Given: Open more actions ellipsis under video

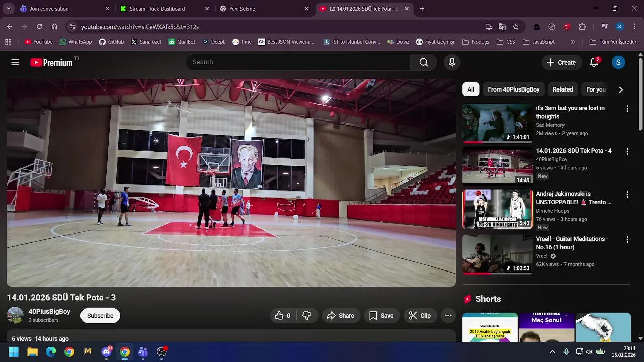Looking at the screenshot, I should coord(448,316).
